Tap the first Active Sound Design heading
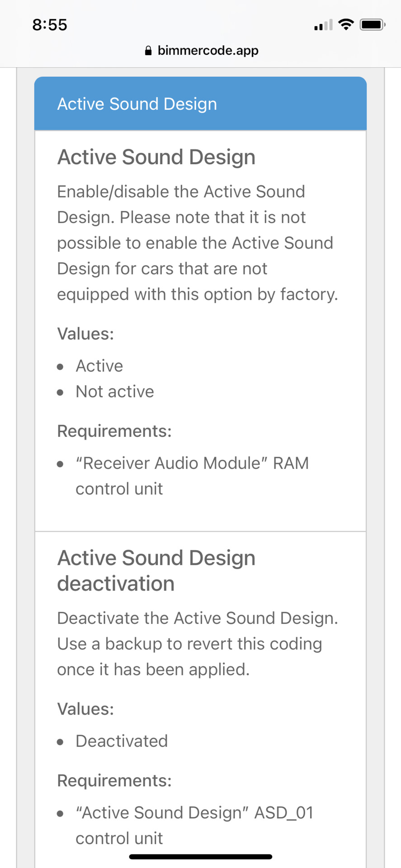 (x=156, y=157)
